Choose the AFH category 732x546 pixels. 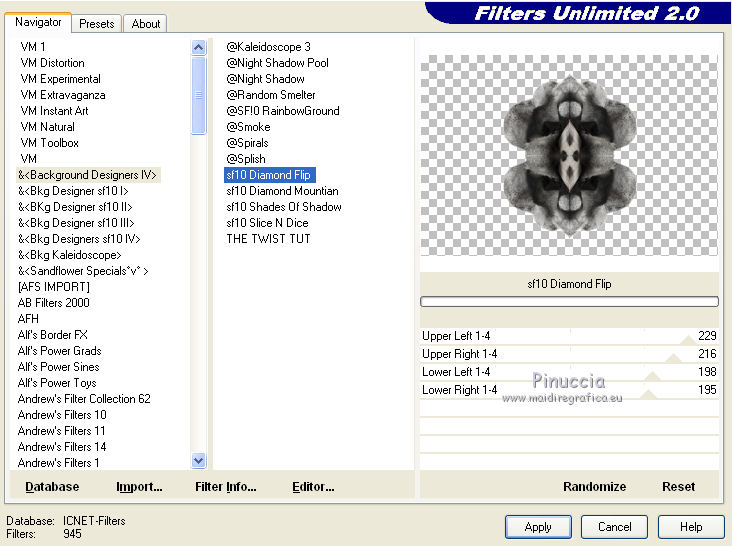click(x=28, y=319)
